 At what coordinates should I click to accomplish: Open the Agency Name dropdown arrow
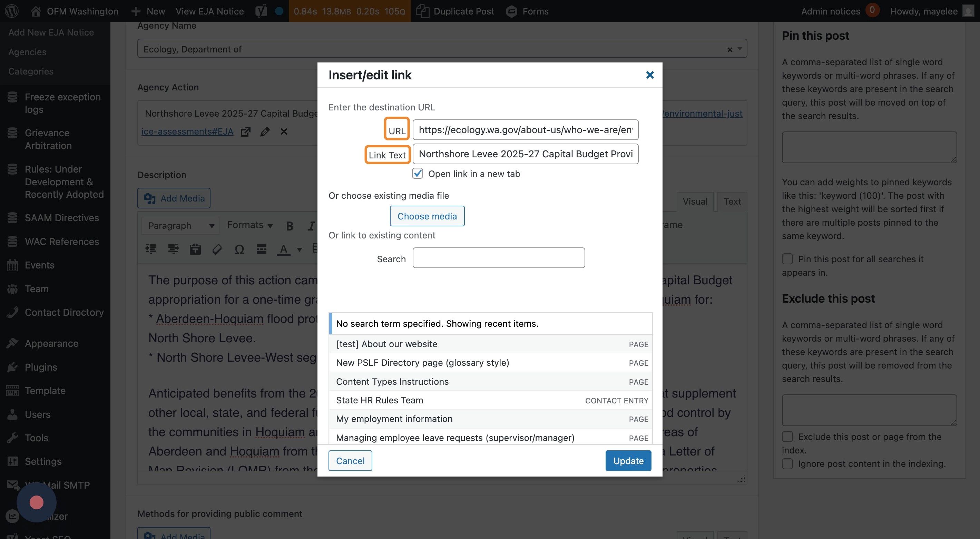point(739,49)
